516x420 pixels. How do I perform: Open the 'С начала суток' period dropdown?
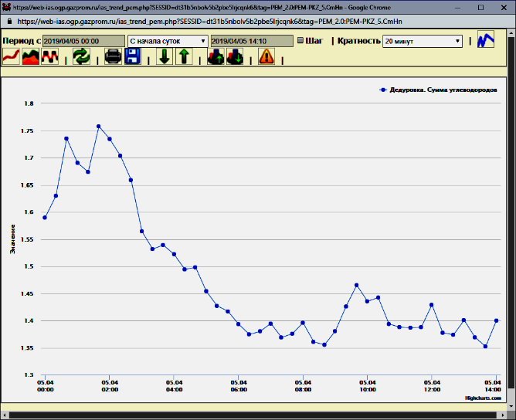pyautogui.click(x=168, y=41)
